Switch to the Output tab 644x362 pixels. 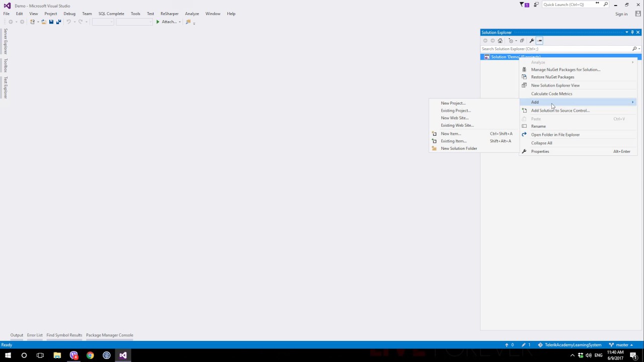tap(17, 335)
